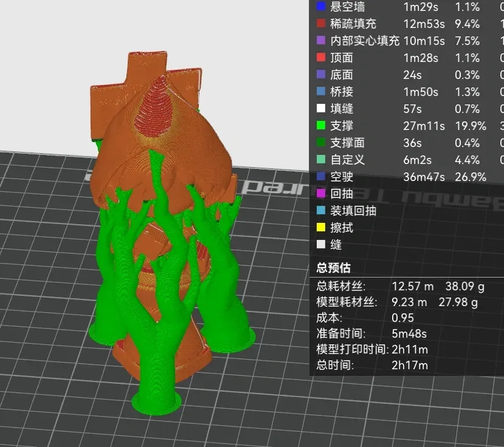Image resolution: width=504 pixels, height=447 pixels.
Task: Select the 支撑 time value 27m11s
Action: (x=424, y=126)
